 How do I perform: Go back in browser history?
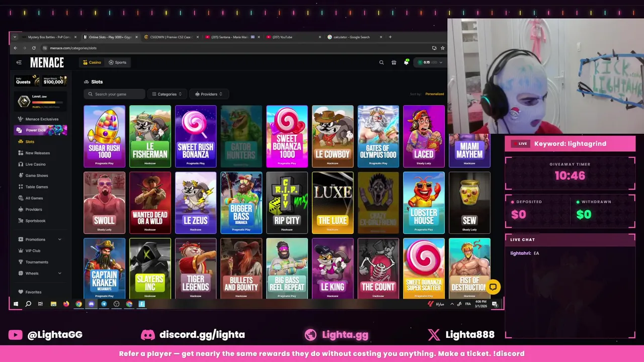[15, 48]
